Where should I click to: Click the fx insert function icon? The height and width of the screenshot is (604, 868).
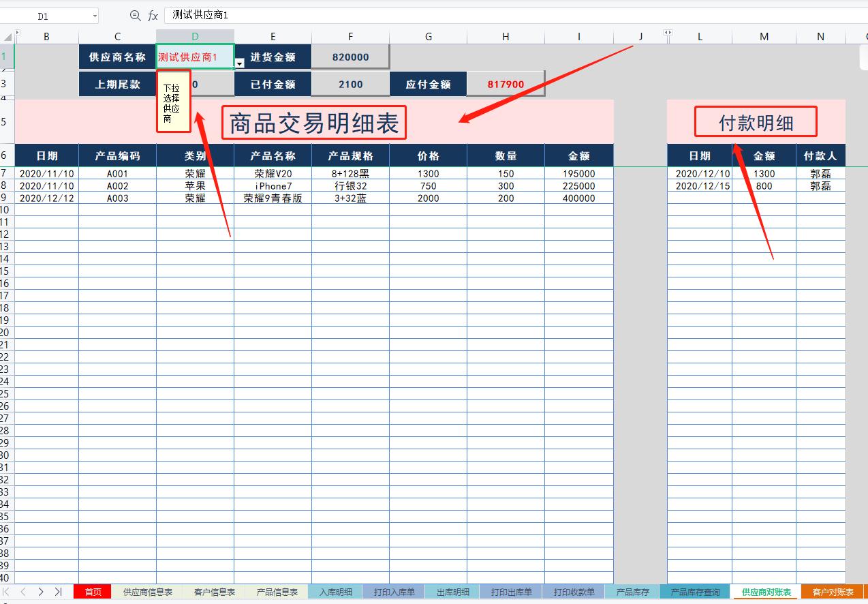[x=153, y=16]
